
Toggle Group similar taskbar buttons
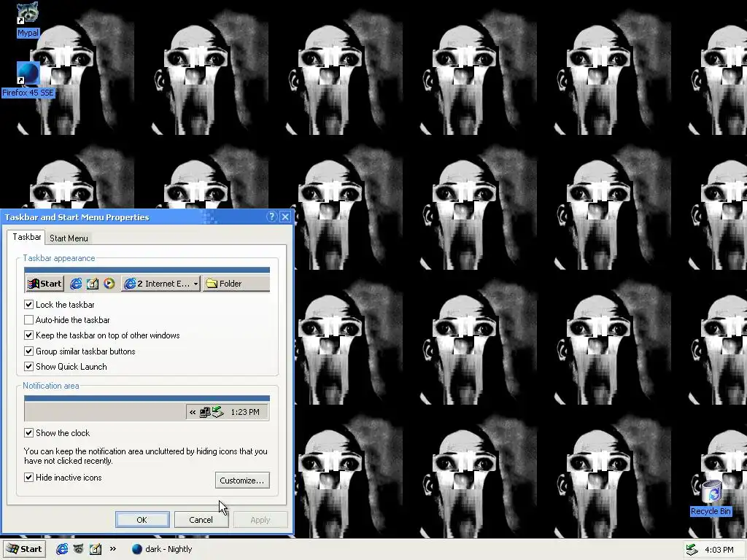click(x=28, y=351)
